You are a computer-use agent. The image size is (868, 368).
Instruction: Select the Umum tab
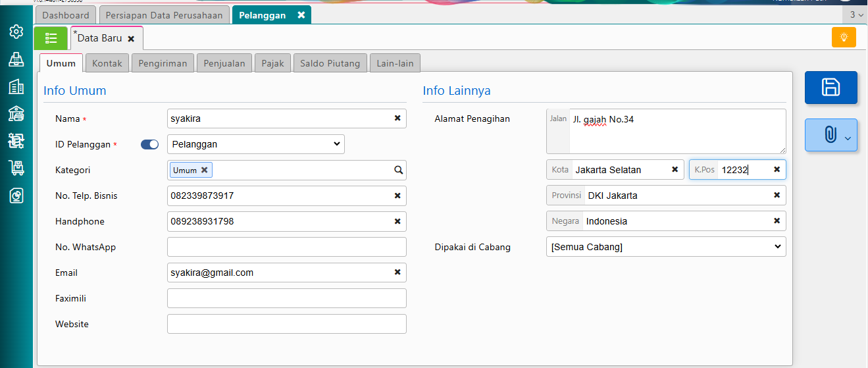click(61, 63)
